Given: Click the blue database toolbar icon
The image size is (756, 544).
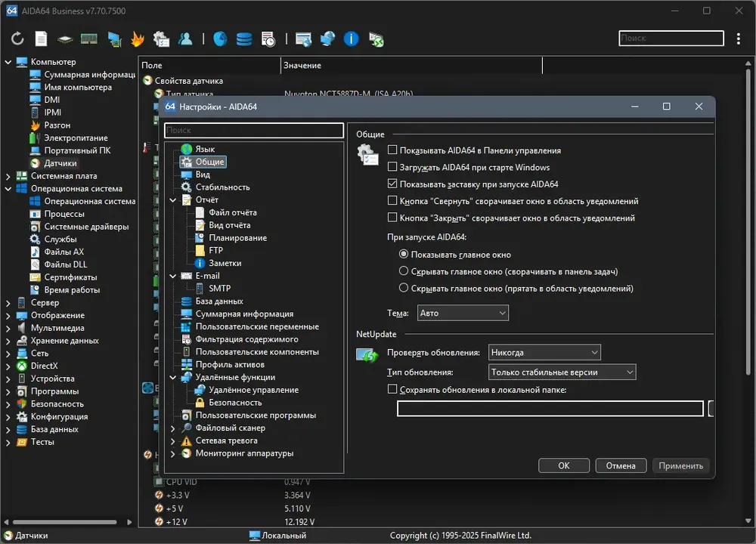Looking at the screenshot, I should tap(243, 39).
